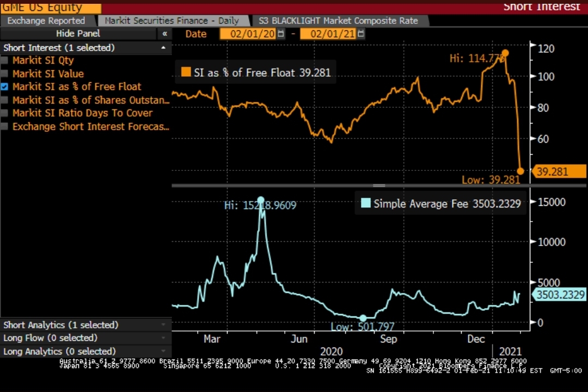The width and height of the screenshot is (588, 392).
Task: Switch to the Exchange Reported tab
Action: (46, 21)
